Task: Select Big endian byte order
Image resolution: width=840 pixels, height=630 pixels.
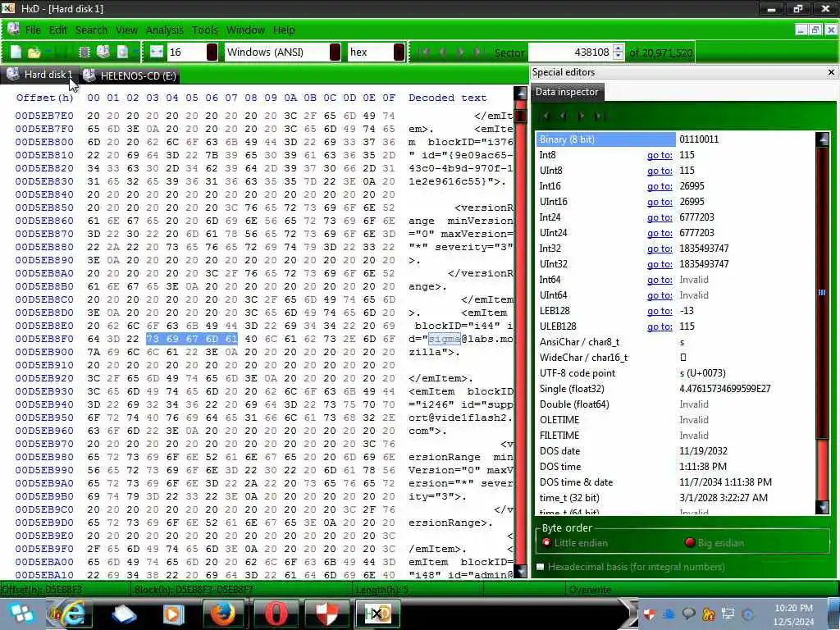Action: point(714,543)
